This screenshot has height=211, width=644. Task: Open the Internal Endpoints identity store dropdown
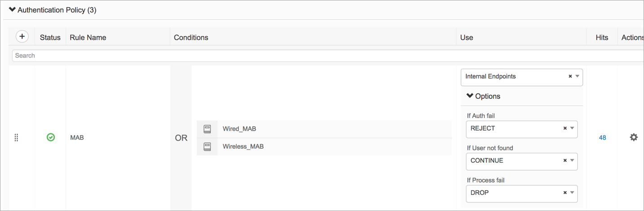click(x=577, y=76)
